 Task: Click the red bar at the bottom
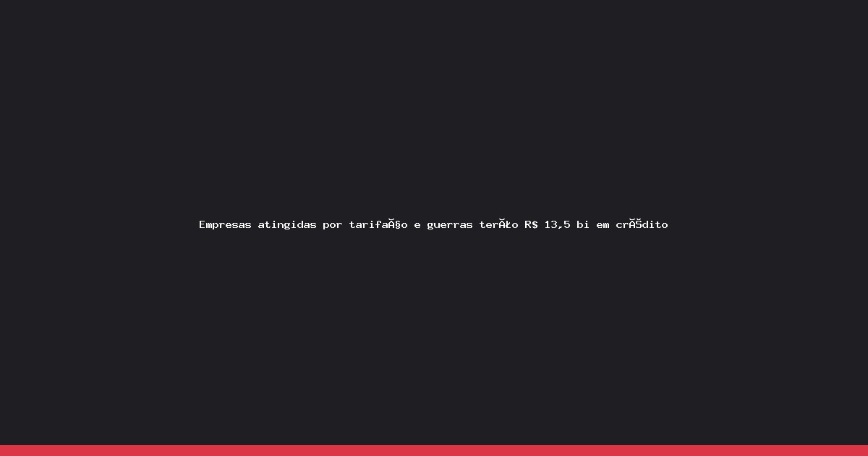pyautogui.click(x=434, y=450)
